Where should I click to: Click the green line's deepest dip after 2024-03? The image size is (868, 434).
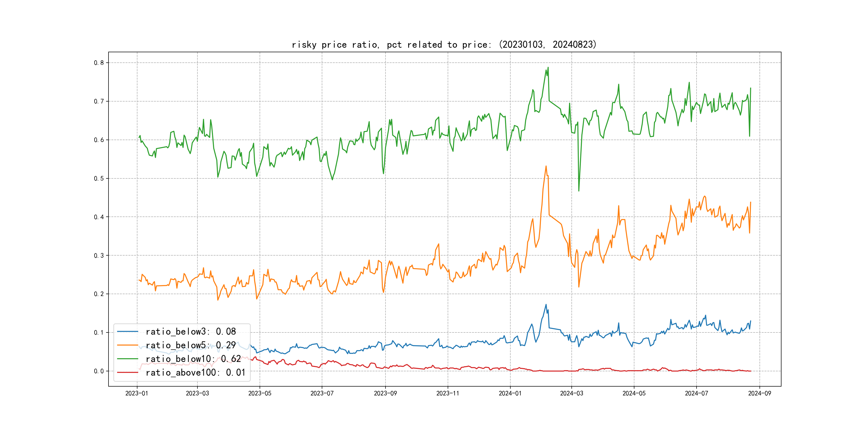579,191
